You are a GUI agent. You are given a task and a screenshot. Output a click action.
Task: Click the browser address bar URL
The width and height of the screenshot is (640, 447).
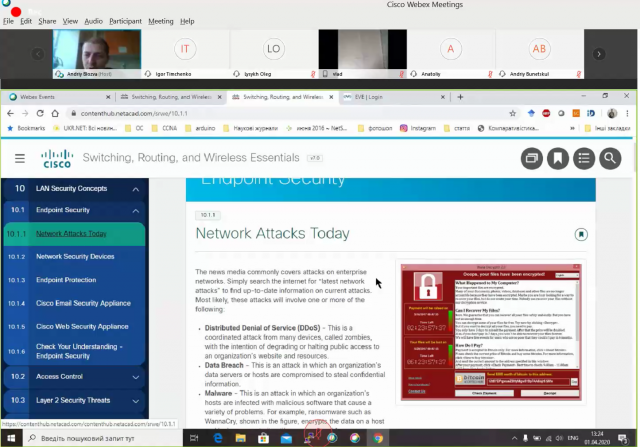(134, 113)
